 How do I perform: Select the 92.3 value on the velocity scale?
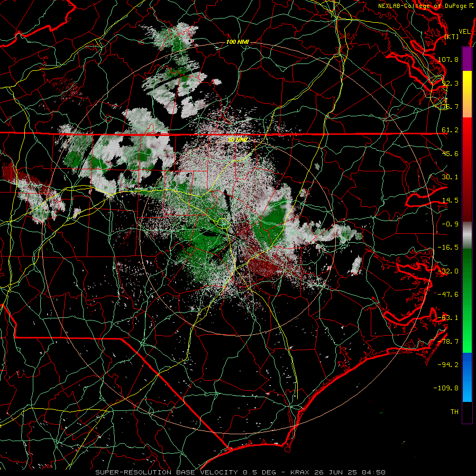pos(450,83)
